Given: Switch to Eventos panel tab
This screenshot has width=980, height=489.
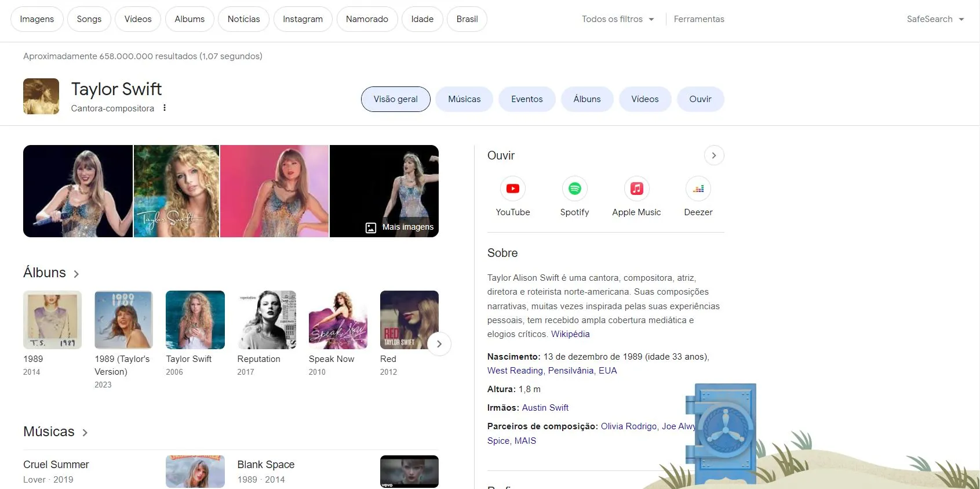Looking at the screenshot, I should (x=527, y=99).
